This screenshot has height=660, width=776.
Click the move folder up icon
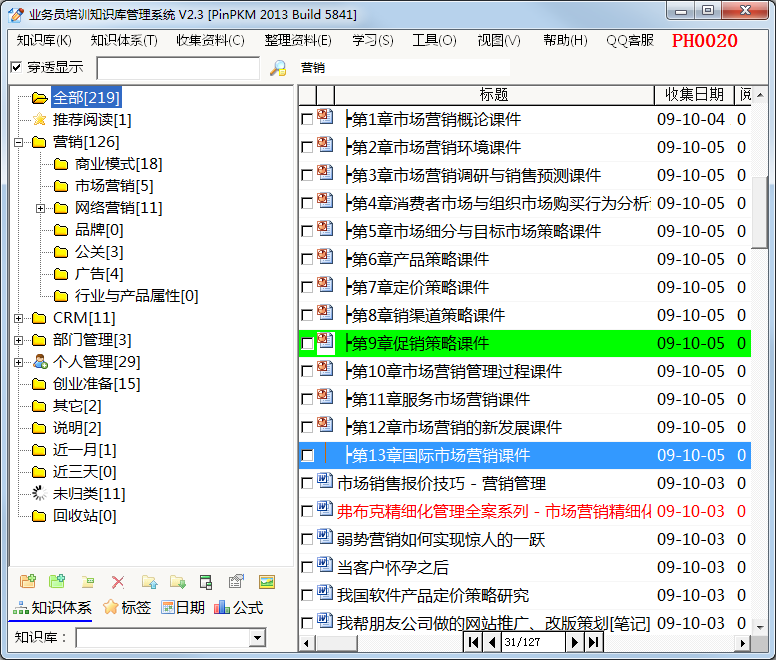point(149,582)
